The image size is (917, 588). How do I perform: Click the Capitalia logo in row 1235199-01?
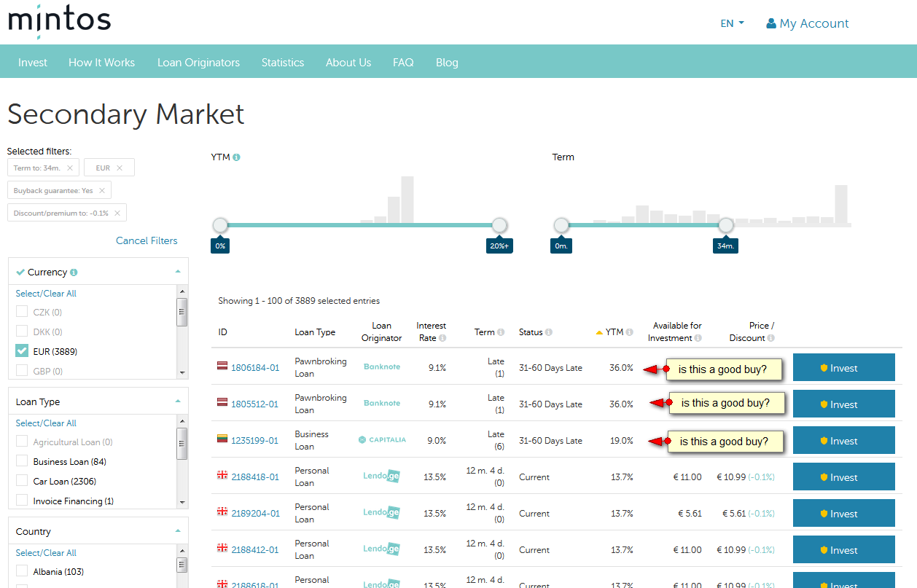click(382, 440)
